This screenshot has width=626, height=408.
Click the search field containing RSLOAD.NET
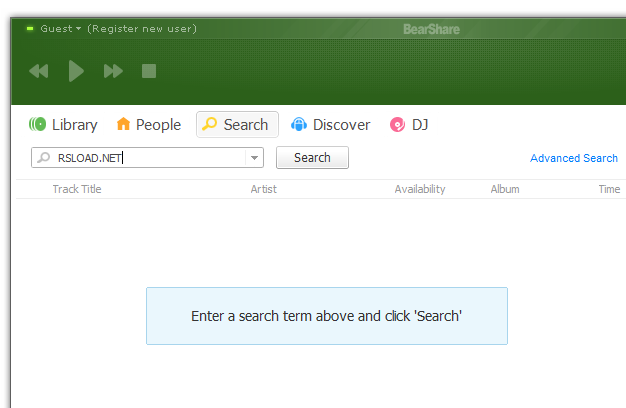tap(147, 158)
